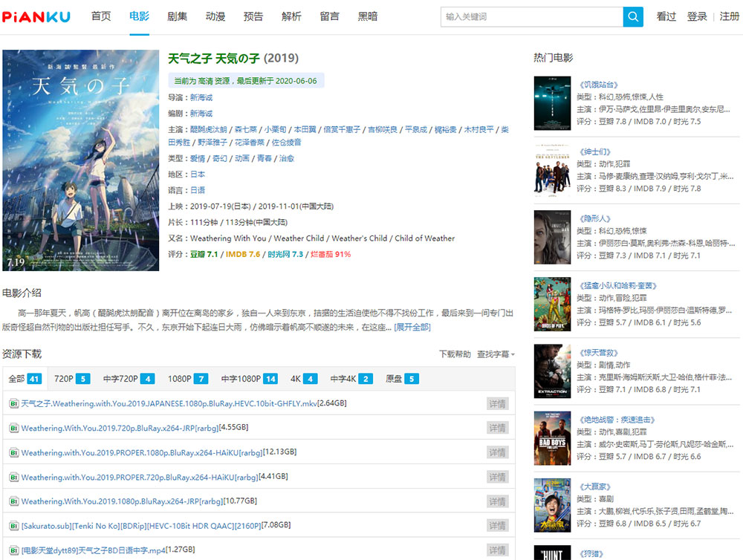Image resolution: width=743 pixels, height=560 pixels.
Task: Select 中字4K resource tab
Action: pyautogui.click(x=351, y=379)
